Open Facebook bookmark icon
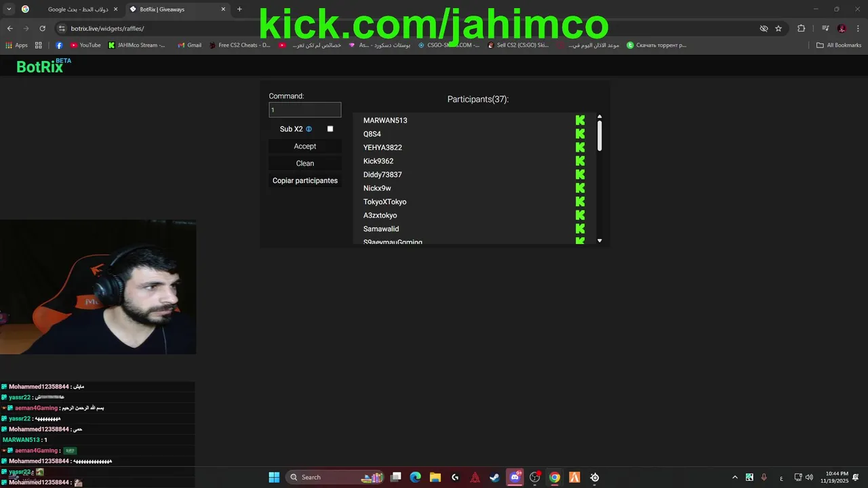The width and height of the screenshot is (868, 488). (x=59, y=45)
